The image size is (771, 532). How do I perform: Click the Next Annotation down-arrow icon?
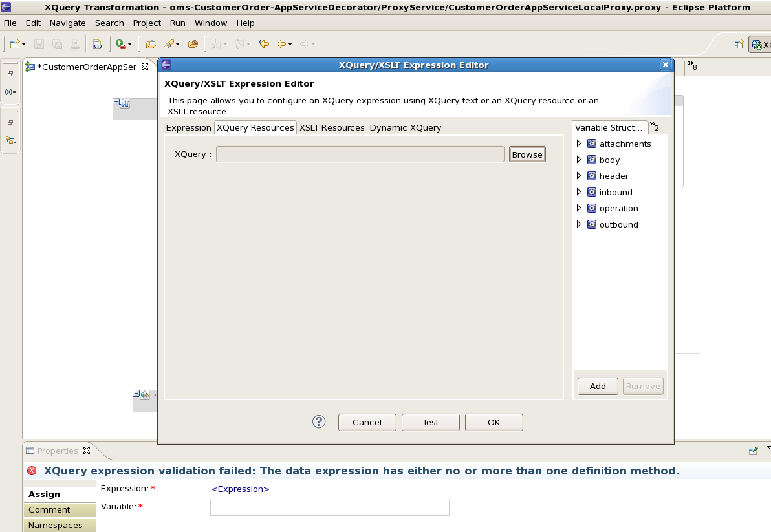(x=215, y=44)
